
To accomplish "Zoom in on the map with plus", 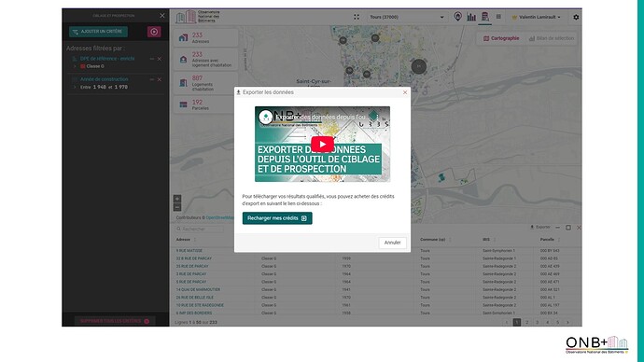I will (x=177, y=199).
